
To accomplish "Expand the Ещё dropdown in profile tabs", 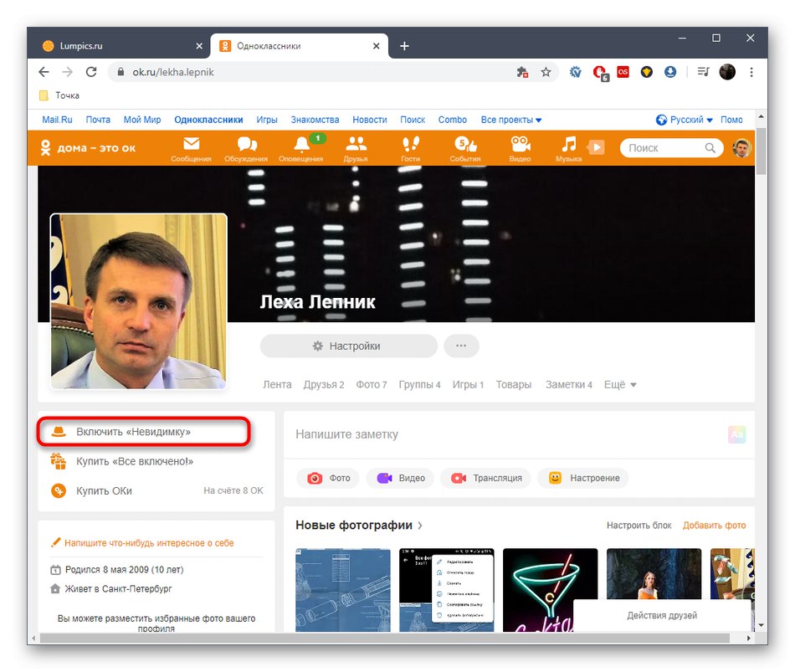I will point(620,384).
